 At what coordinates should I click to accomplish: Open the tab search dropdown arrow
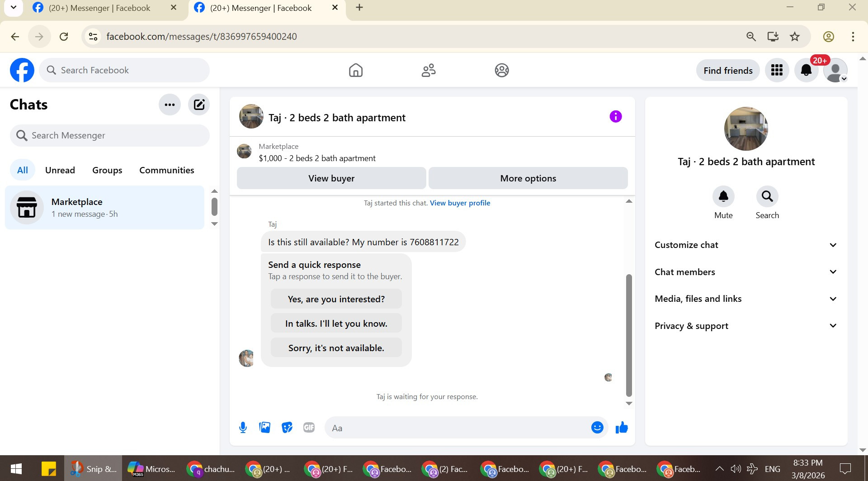tap(14, 8)
